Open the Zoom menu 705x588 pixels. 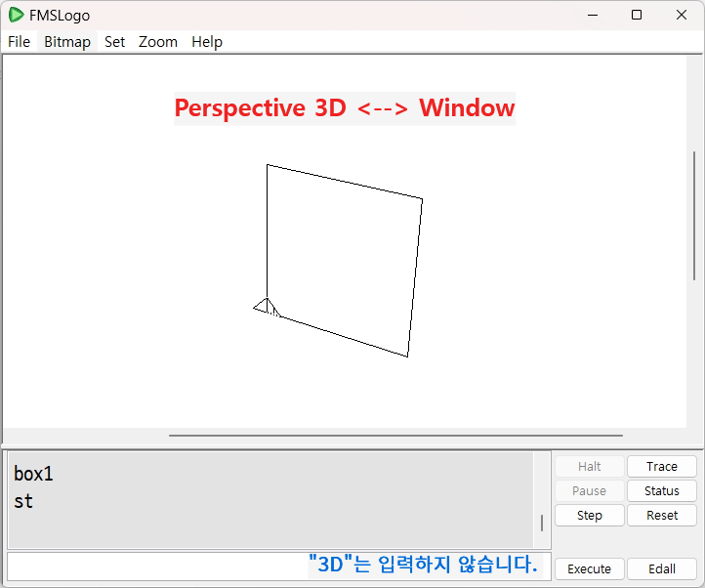(158, 42)
